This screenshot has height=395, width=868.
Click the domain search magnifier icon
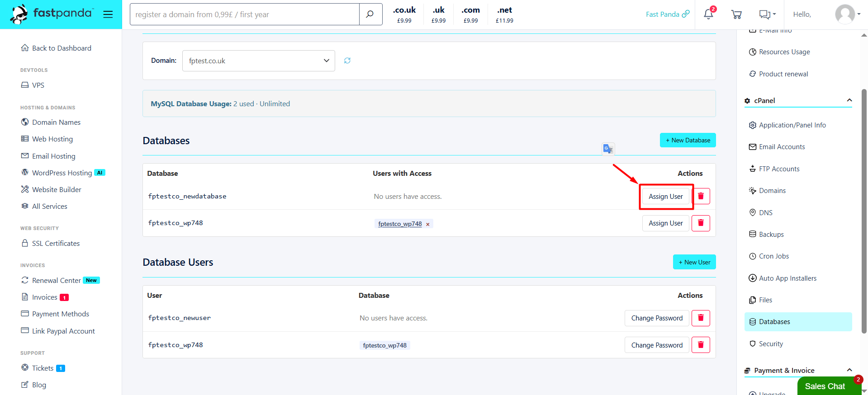(370, 14)
